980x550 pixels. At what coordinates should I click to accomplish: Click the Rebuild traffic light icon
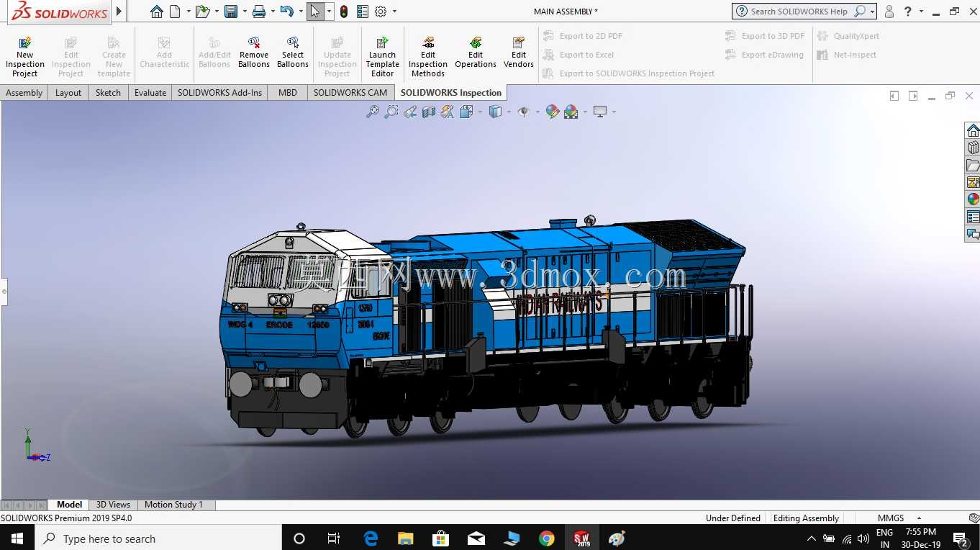(344, 12)
